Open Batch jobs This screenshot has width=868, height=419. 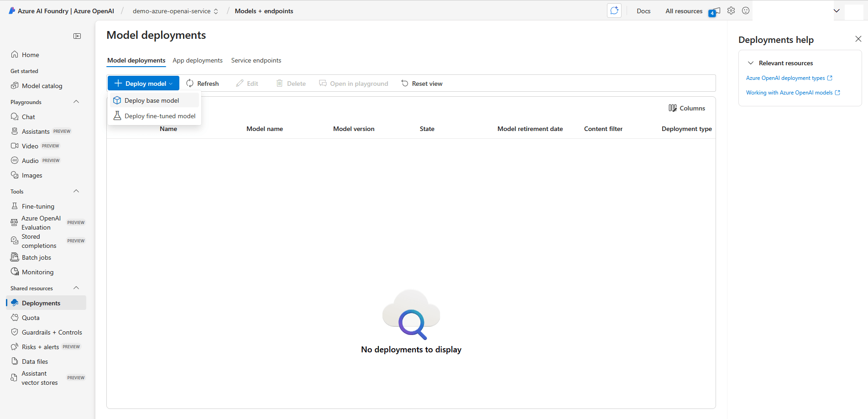(36, 257)
